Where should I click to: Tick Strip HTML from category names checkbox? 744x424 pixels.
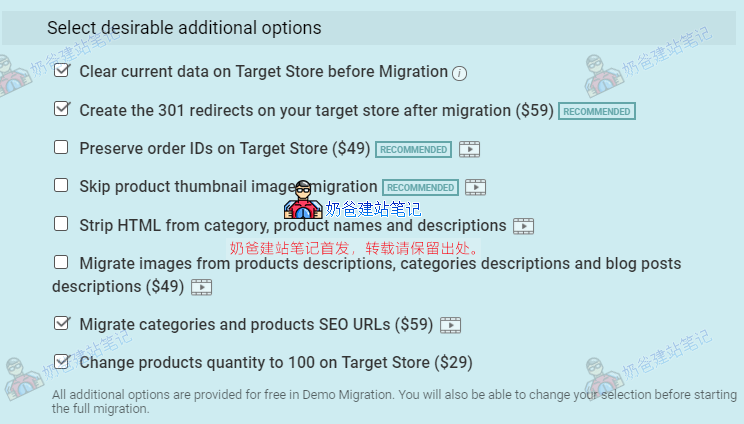62,224
